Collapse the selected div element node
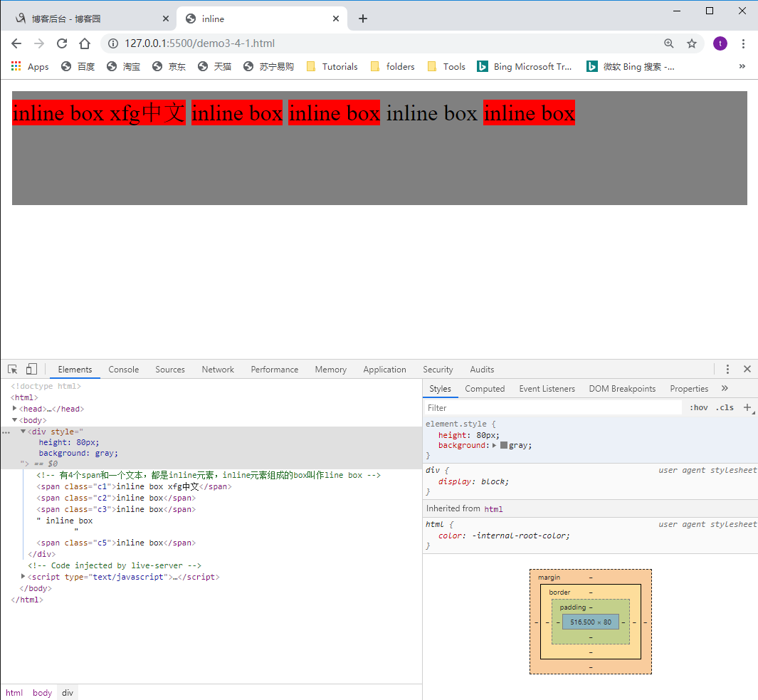The height and width of the screenshot is (700, 758). click(23, 432)
